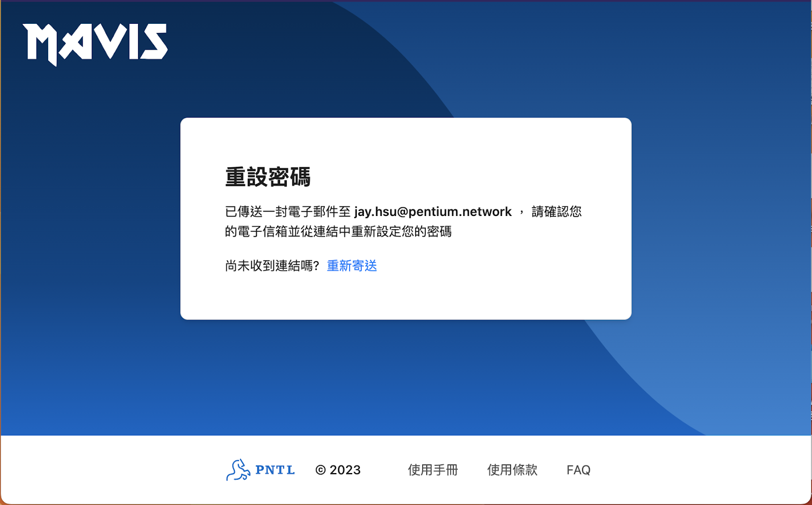Click the letter S of MAVIS logo
This screenshot has height=505, width=812.
154,42
